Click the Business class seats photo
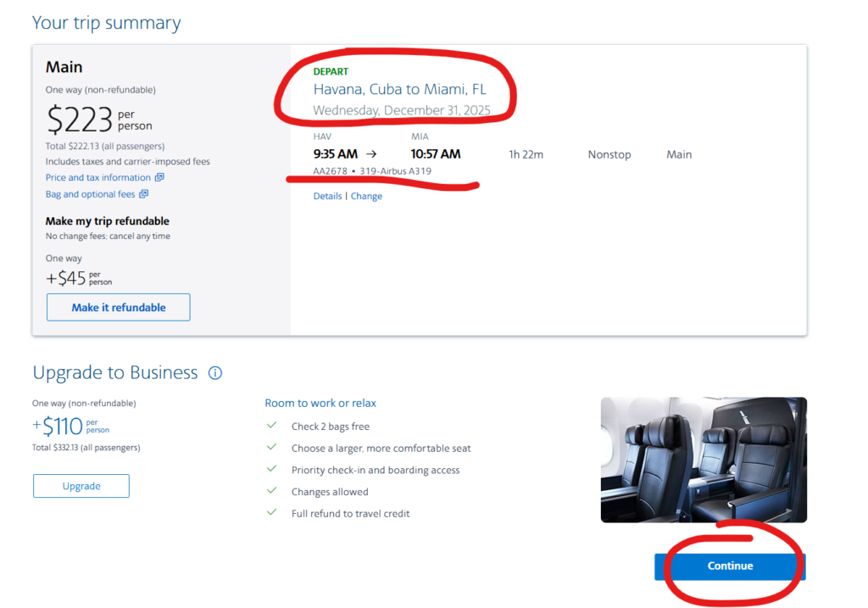This screenshot has width=868, height=608. coord(704,460)
